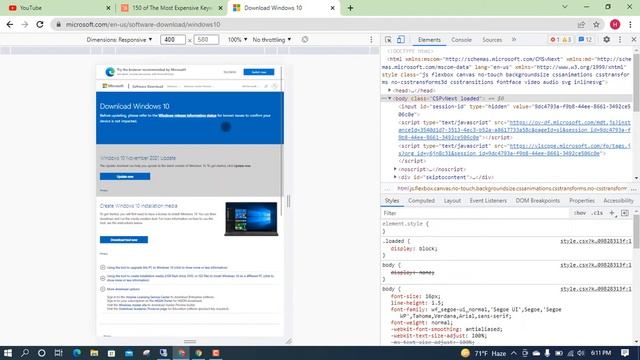Click the address bar URL

click(x=143, y=24)
